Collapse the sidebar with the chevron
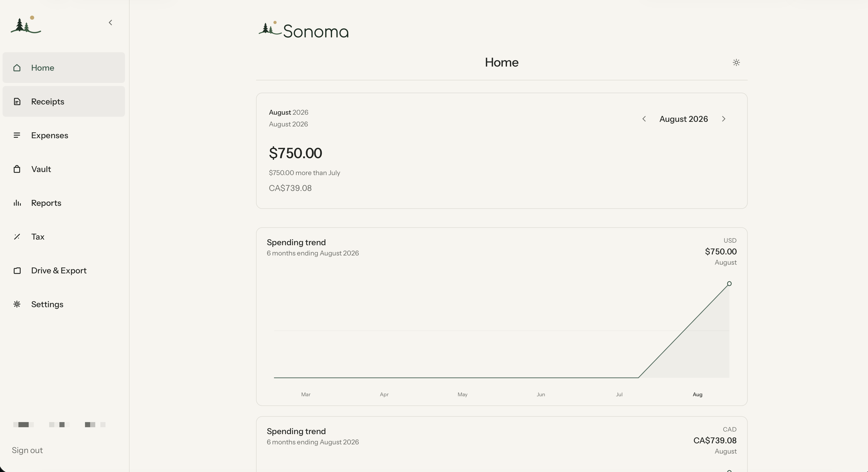Viewport: 868px width, 472px height. 110,23
